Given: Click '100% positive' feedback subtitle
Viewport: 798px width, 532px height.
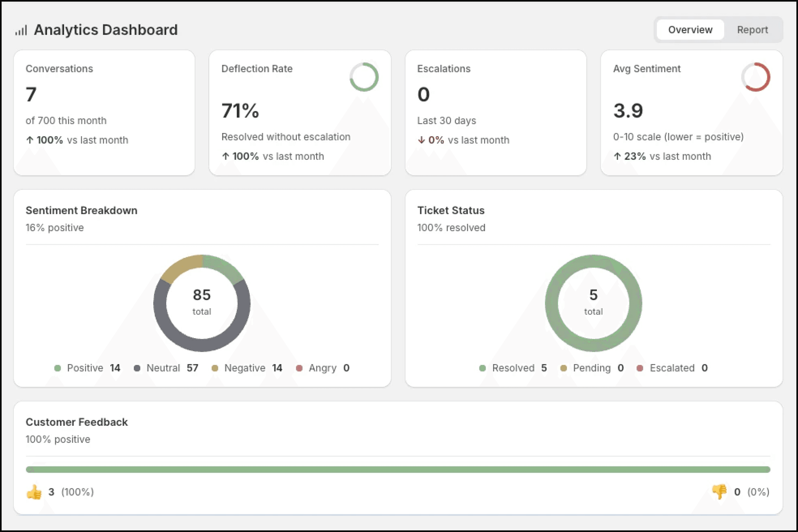Looking at the screenshot, I should pos(58,439).
